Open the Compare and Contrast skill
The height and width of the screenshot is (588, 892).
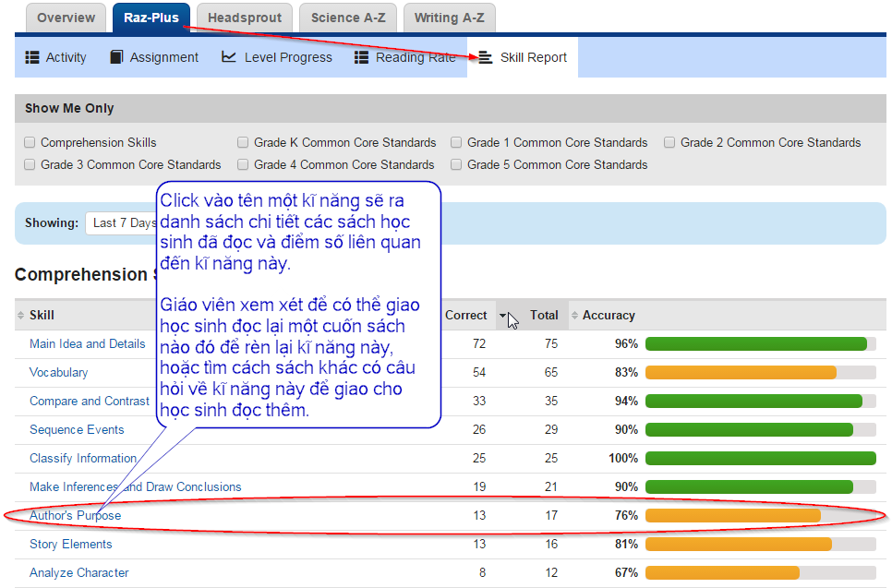[90, 401]
